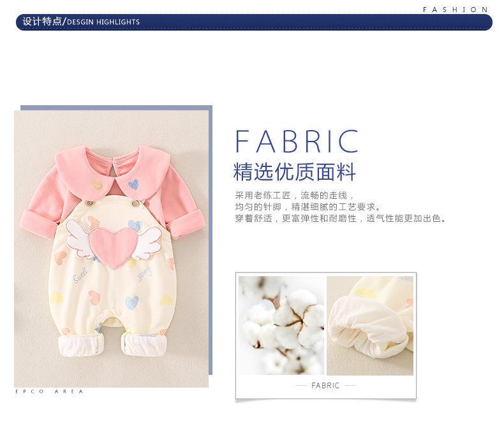Click the description line 采用老练工匠
Screen dimensions: 504x424
[294, 195]
